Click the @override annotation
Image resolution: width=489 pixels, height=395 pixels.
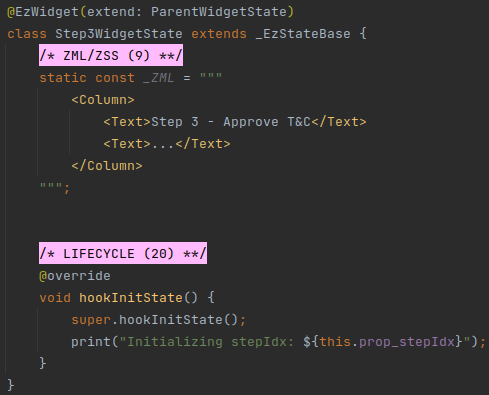(75, 276)
